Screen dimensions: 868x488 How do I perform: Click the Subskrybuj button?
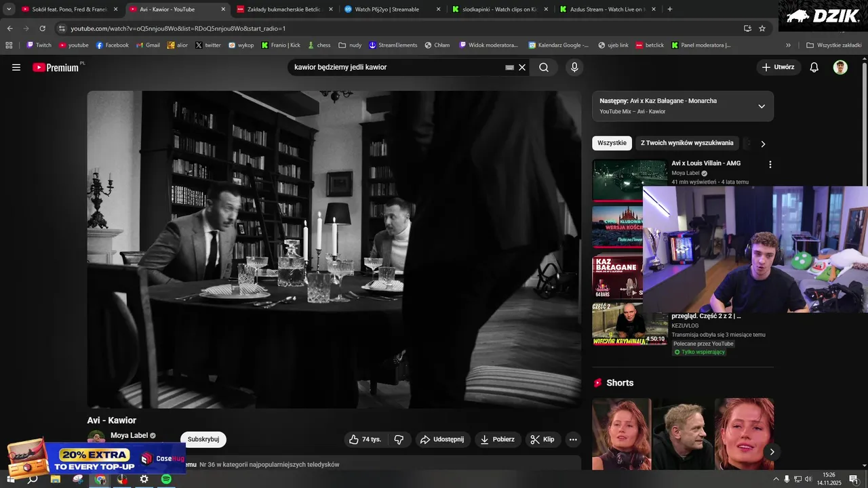203,439
